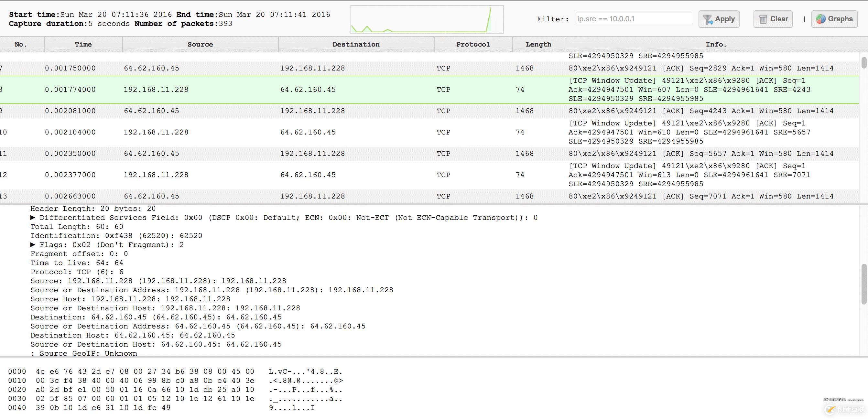The height and width of the screenshot is (419, 868).
Task: Click the Source column header
Action: [200, 44]
